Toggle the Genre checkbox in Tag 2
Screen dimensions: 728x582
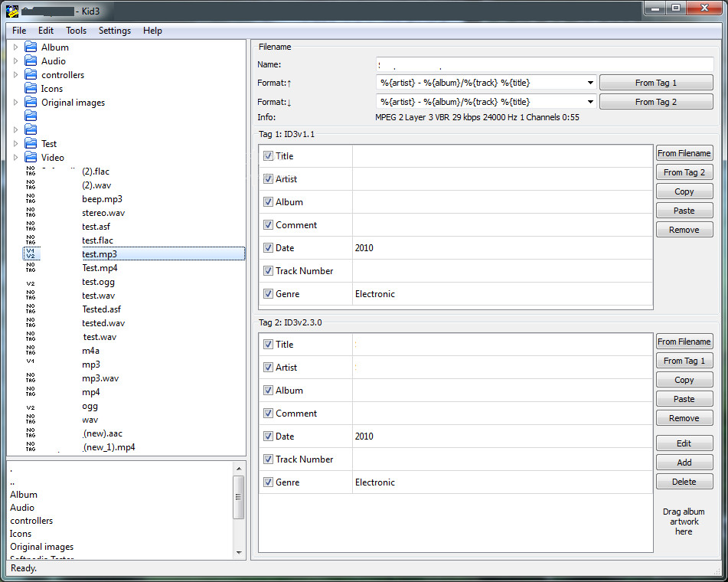(x=268, y=482)
